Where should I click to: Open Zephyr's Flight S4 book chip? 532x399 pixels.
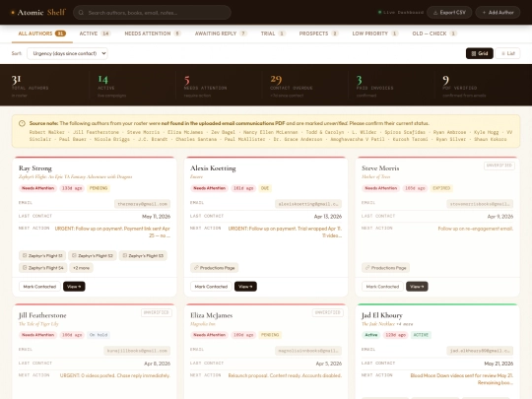pyautogui.click(x=42, y=268)
